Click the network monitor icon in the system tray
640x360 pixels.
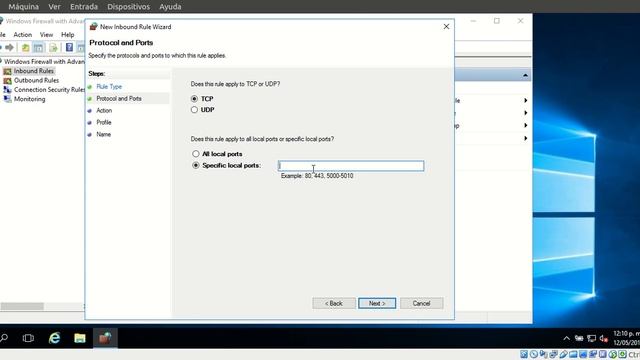(591, 338)
